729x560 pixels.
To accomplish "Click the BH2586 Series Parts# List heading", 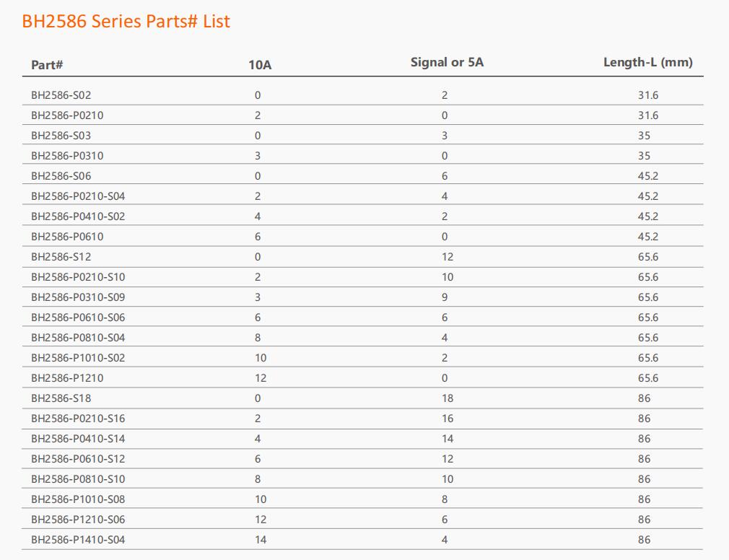I will pyautogui.click(x=126, y=22).
